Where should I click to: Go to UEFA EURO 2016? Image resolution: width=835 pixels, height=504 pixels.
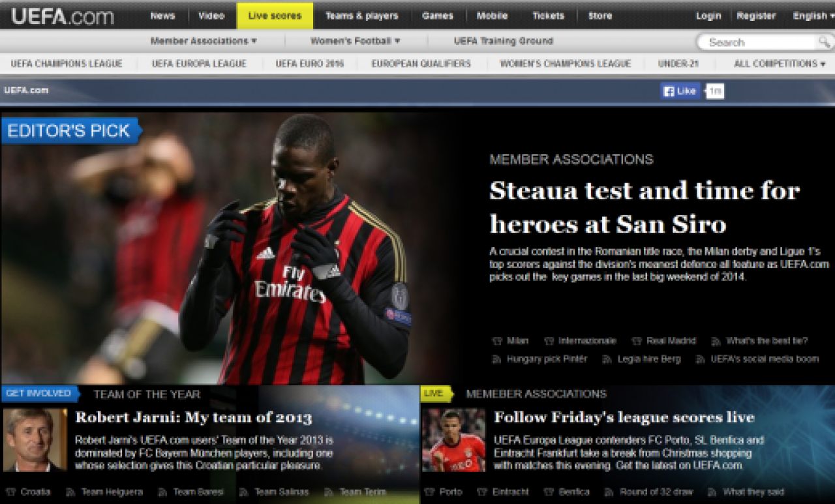309,64
